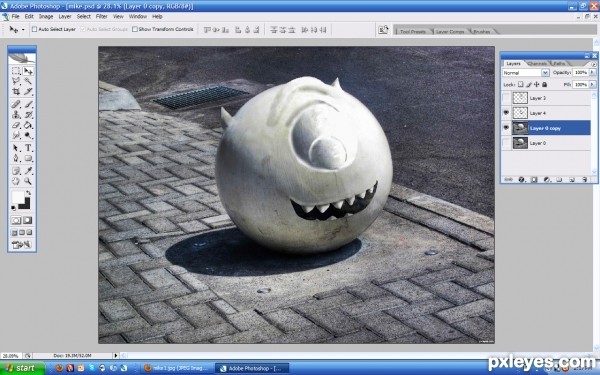Switch to the Channels tab
Image resolution: width=600 pixels, height=375 pixels.
[536, 64]
